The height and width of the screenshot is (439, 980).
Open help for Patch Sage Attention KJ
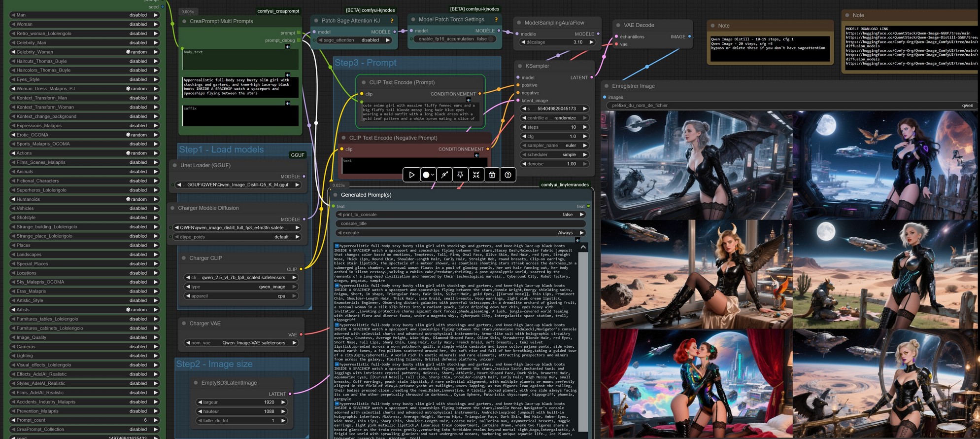[392, 21]
